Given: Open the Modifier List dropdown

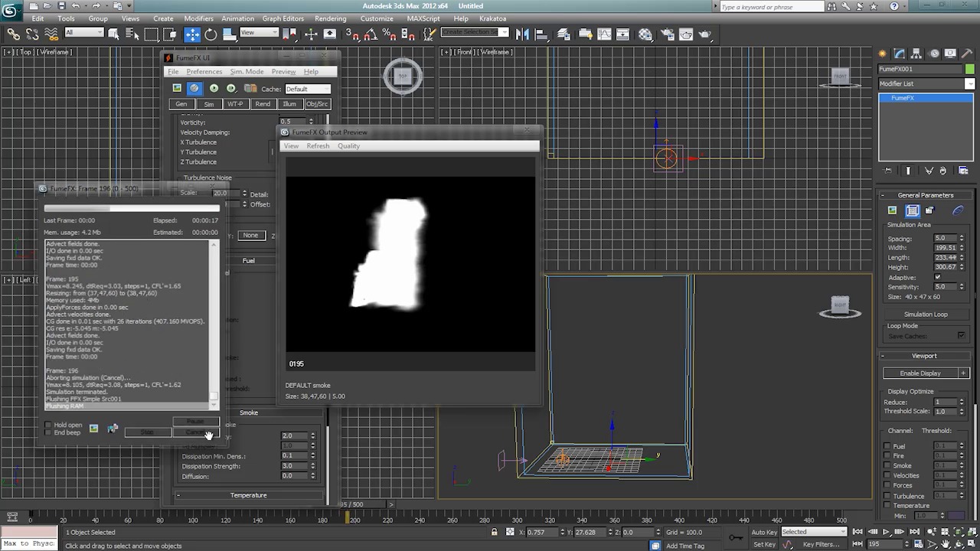Looking at the screenshot, I should pyautogui.click(x=926, y=83).
